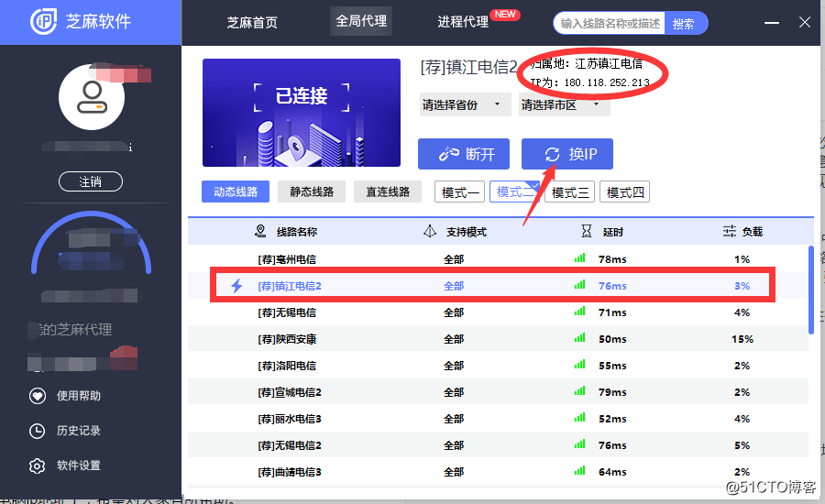Click the 已连接 status banner image
This screenshot has width=825, height=504.
[302, 113]
